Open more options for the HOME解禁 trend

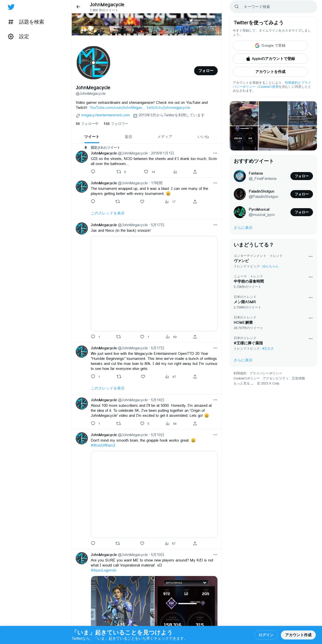point(310,318)
